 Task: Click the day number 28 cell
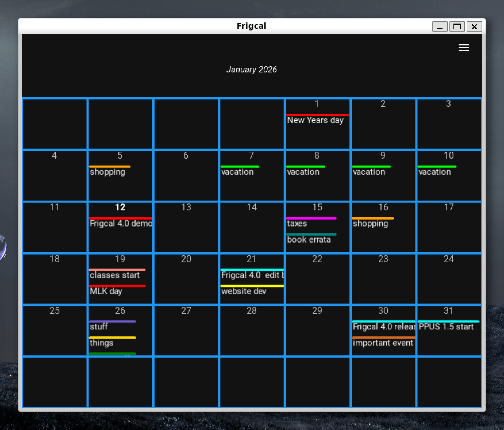click(251, 331)
